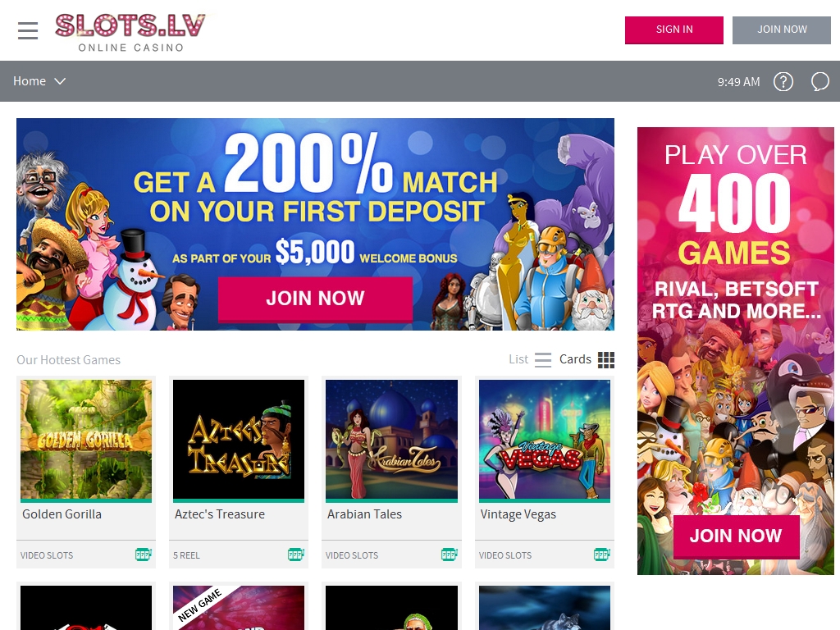Viewport: 840px width, 630px height.
Task: Click the slot machine icon under Golden Gorilla
Action: click(144, 555)
